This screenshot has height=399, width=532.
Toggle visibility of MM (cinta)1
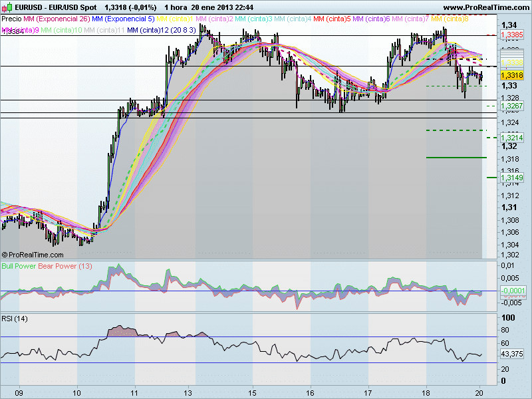[x=174, y=19]
